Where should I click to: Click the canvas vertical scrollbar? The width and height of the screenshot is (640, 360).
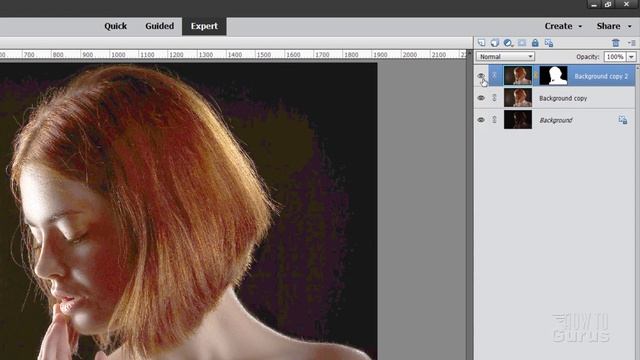[469, 204]
